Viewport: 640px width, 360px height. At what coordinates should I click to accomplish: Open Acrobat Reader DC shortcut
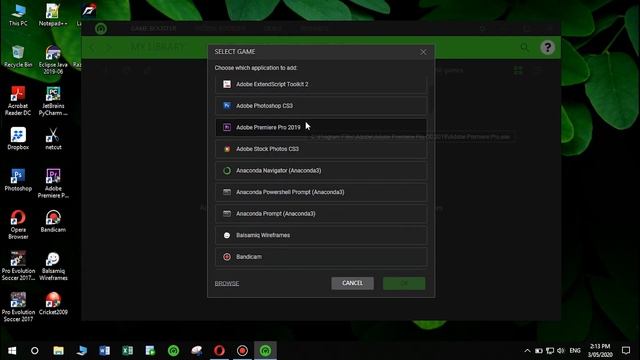coord(18,101)
